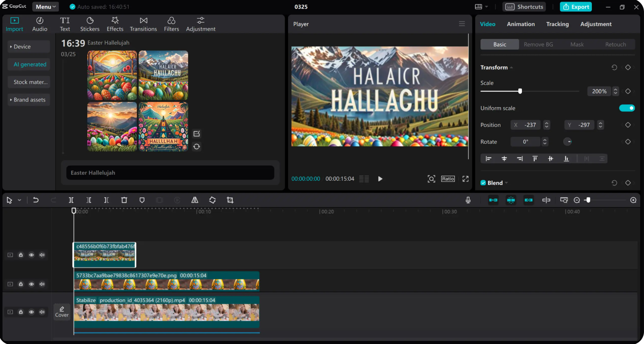The height and width of the screenshot is (344, 644).
Task: Open the Audio panel
Action: [40, 24]
